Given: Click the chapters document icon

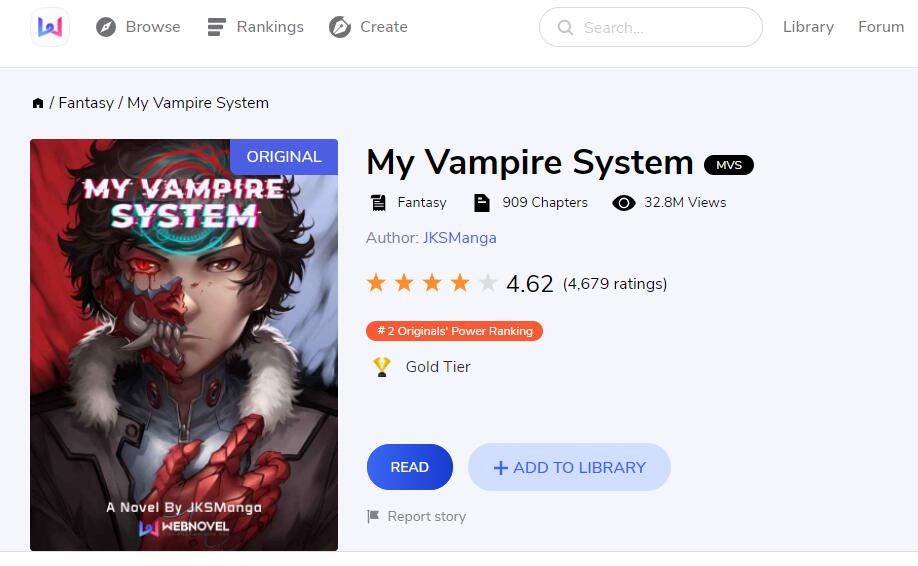Looking at the screenshot, I should pyautogui.click(x=482, y=203).
